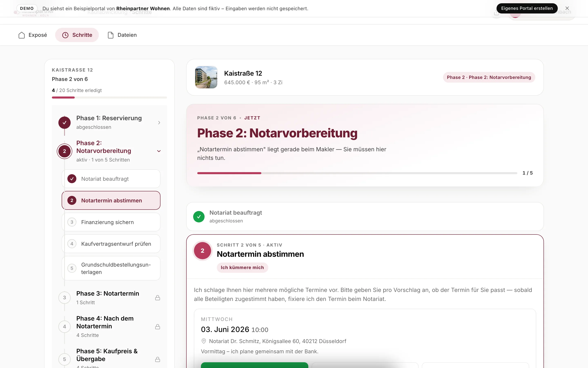Viewport: 588px width, 368px height.
Task: Select the "Notartermin abstimmen" sidebar step
Action: [x=111, y=201]
